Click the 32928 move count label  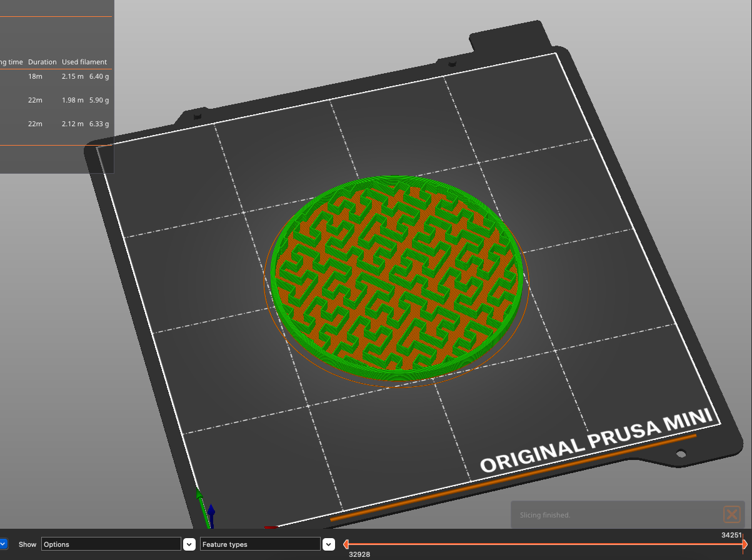coord(359,554)
